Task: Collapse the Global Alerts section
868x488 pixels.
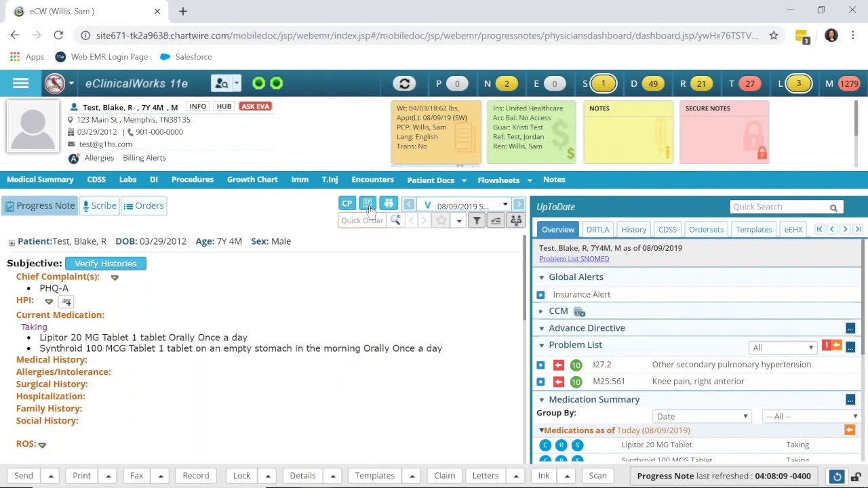Action: click(x=541, y=277)
